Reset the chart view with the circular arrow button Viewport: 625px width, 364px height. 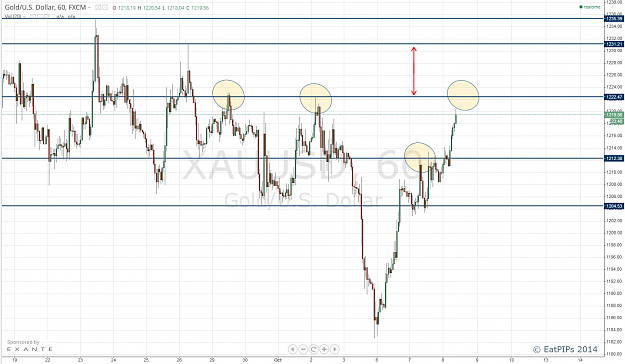pos(314,349)
